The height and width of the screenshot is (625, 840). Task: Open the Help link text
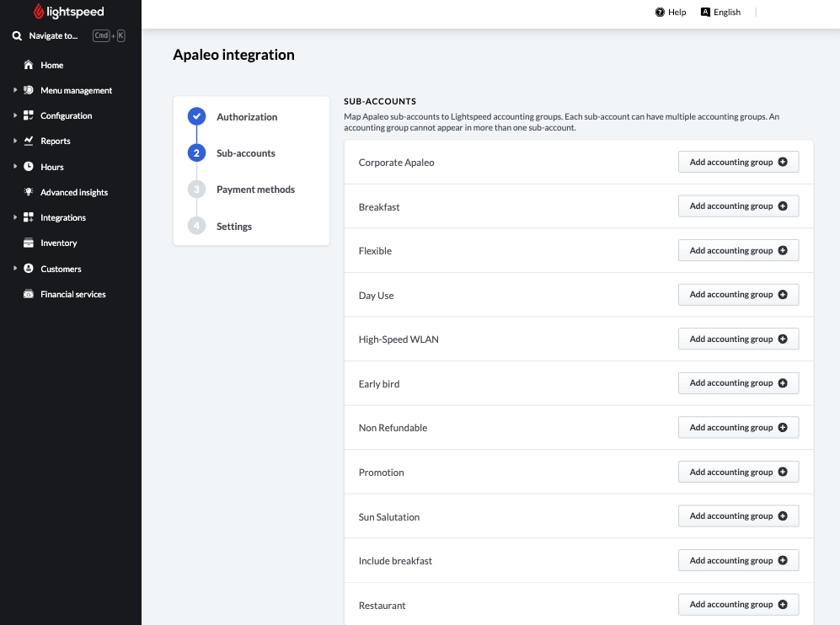(x=677, y=13)
